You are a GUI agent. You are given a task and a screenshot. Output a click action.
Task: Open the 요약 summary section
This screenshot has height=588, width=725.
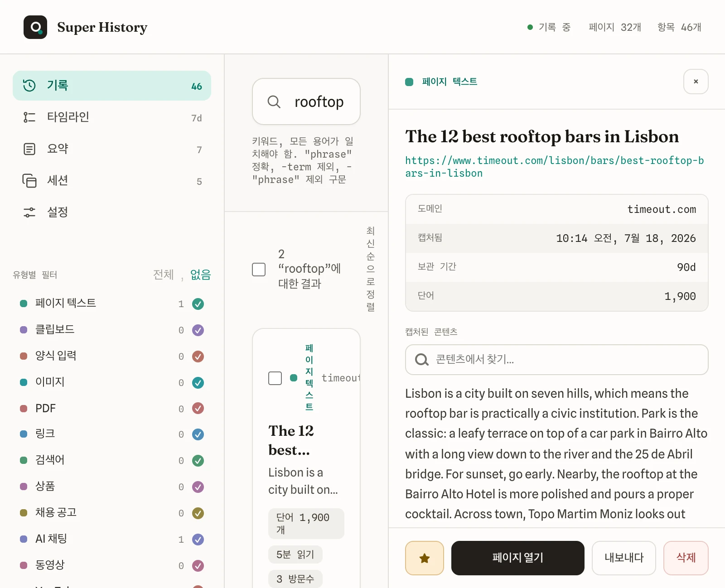pyautogui.click(x=112, y=149)
